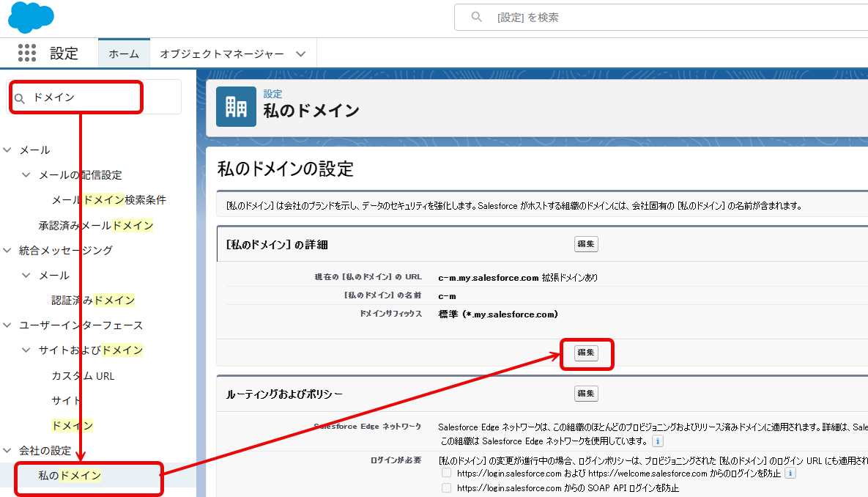
Task: Open 承認済みメールドメイン in sidebar
Action: pos(96,225)
